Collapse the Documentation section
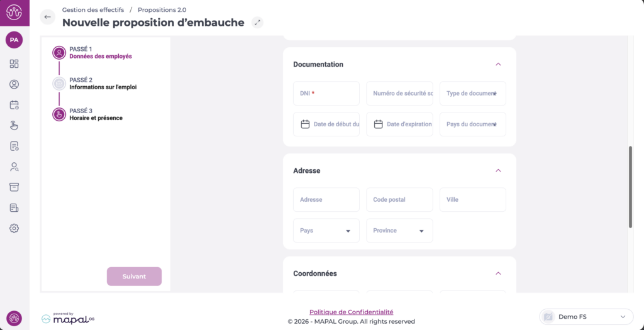The width and height of the screenshot is (644, 330). coord(498,64)
